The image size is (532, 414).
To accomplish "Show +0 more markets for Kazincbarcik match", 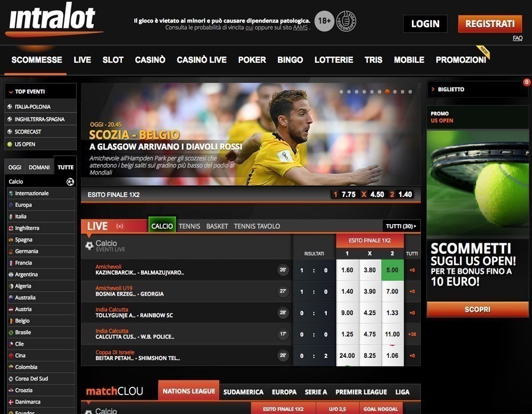I will (412, 270).
